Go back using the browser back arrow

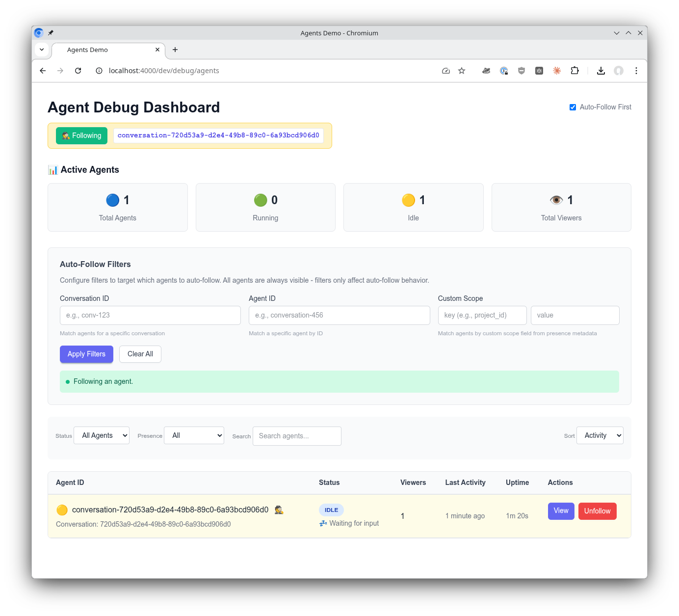coord(43,71)
